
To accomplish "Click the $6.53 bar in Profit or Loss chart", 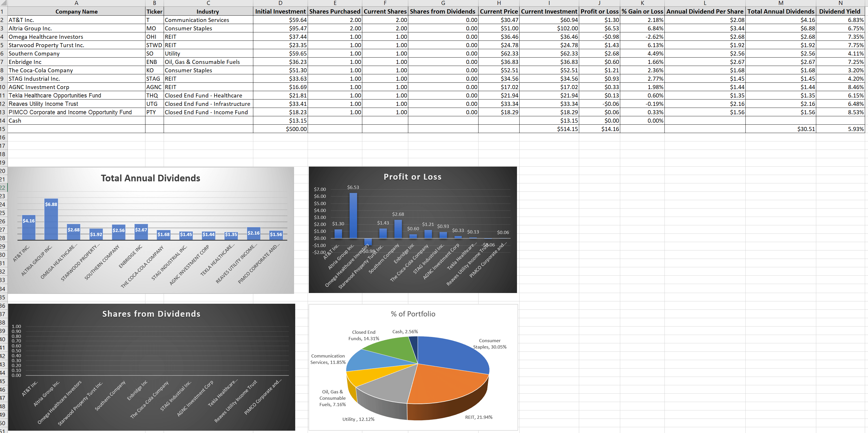I will 353,215.
